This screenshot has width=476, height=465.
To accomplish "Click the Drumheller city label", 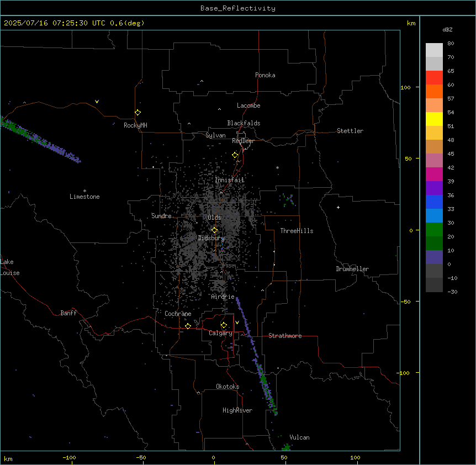I will point(352,269).
